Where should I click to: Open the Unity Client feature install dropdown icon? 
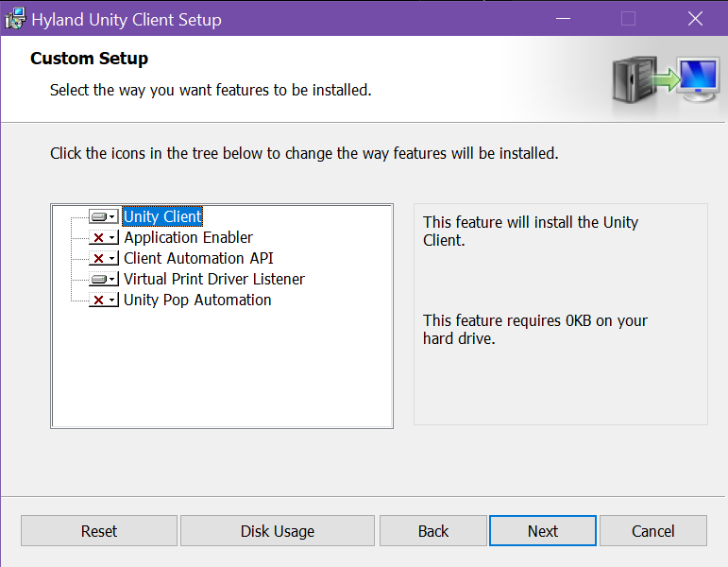tap(104, 216)
